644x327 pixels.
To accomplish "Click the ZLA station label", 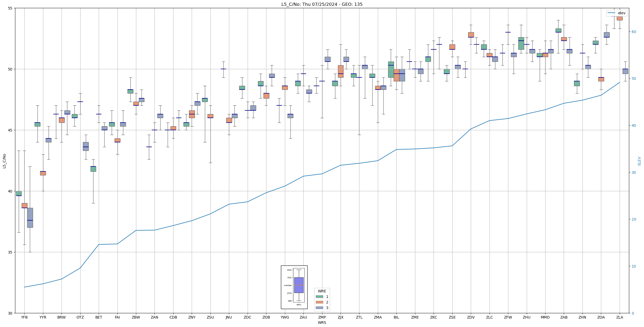I will 620,317.
